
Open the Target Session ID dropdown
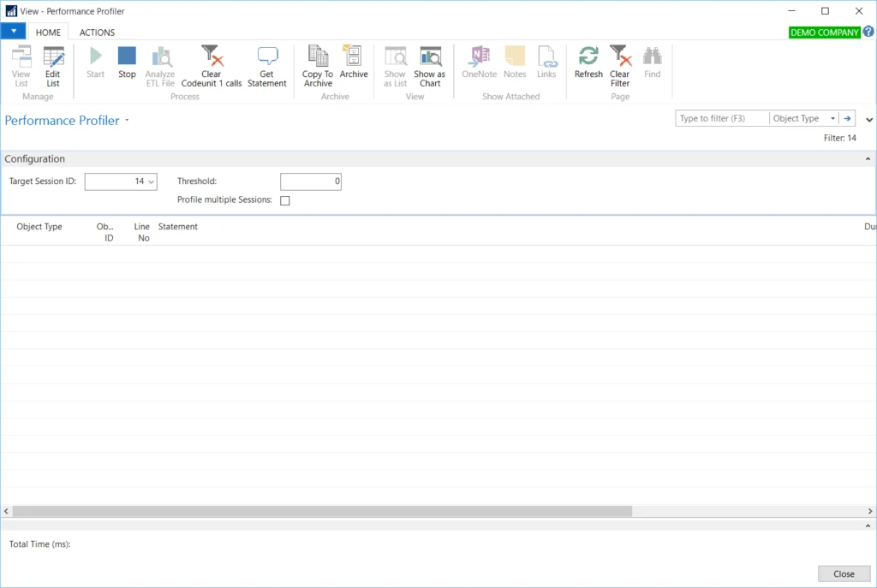point(151,181)
